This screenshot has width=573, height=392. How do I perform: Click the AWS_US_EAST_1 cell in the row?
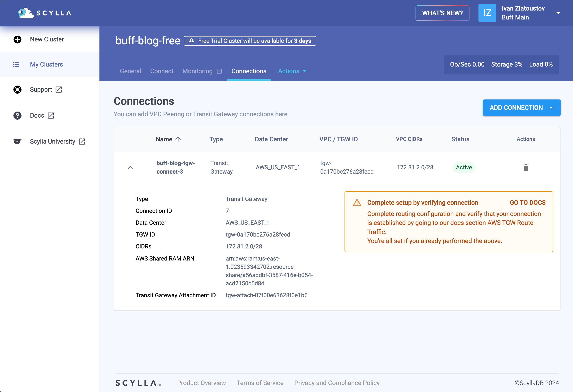coord(278,167)
